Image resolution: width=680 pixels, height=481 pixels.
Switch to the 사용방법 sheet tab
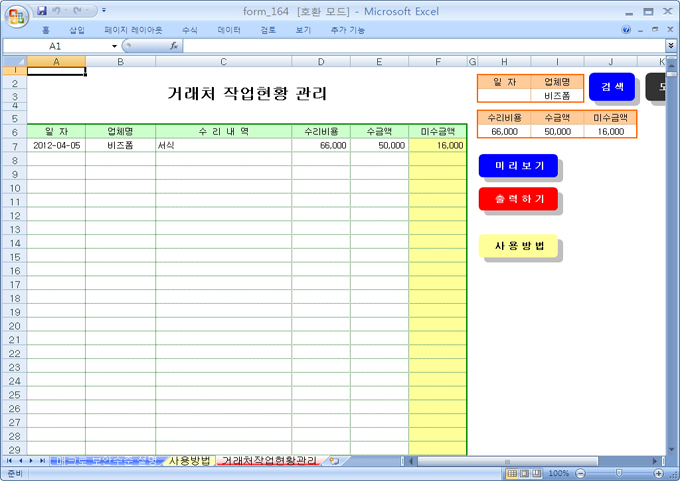point(189,461)
